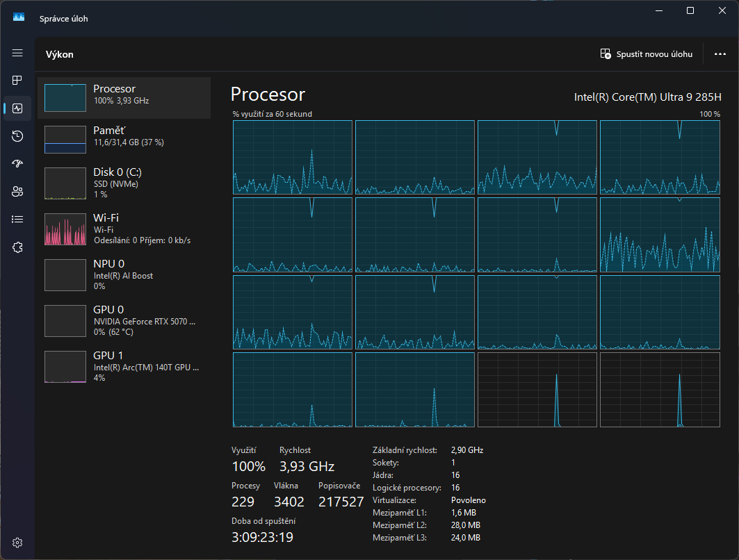739x560 pixels.
Task: Select the Performance sidebar icon
Action: (17, 108)
